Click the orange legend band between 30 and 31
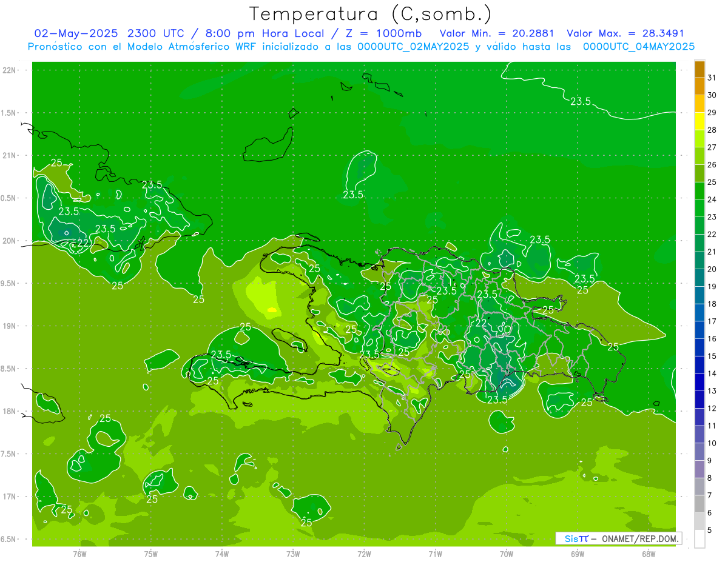The height and width of the screenshot is (562, 728). (699, 86)
